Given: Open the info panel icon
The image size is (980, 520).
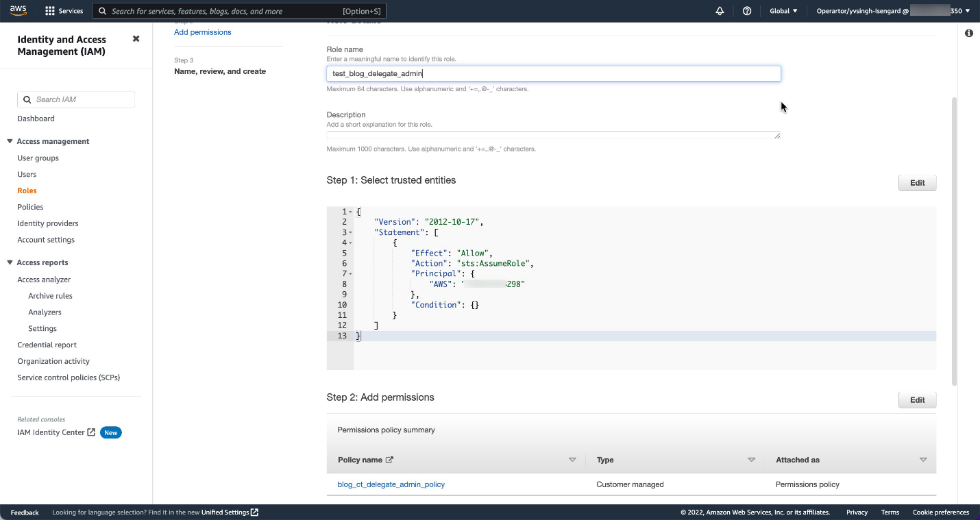Looking at the screenshot, I should 968,33.
